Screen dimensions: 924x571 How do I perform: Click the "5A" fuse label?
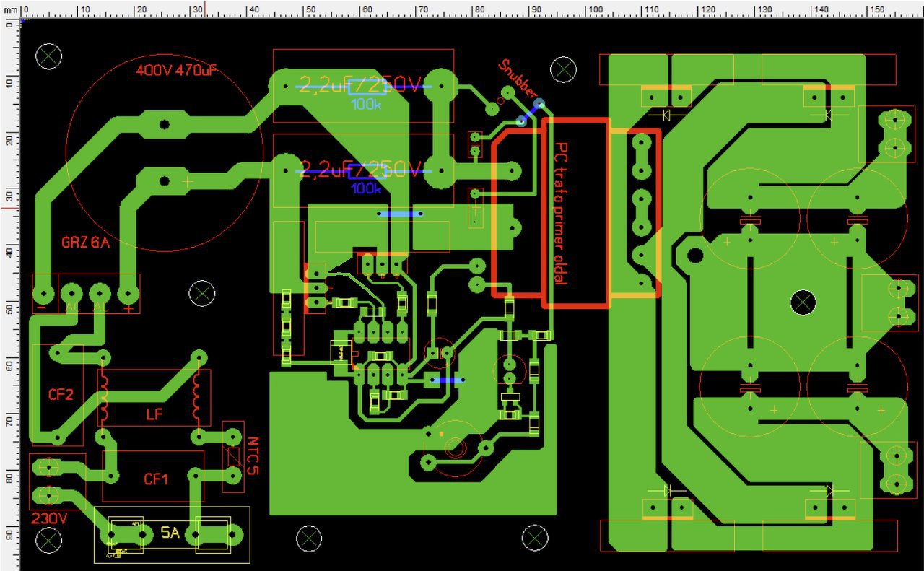(170, 533)
